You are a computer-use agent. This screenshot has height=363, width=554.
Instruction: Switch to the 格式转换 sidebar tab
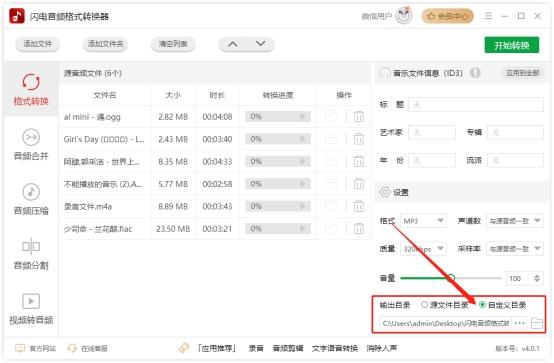coord(31,89)
